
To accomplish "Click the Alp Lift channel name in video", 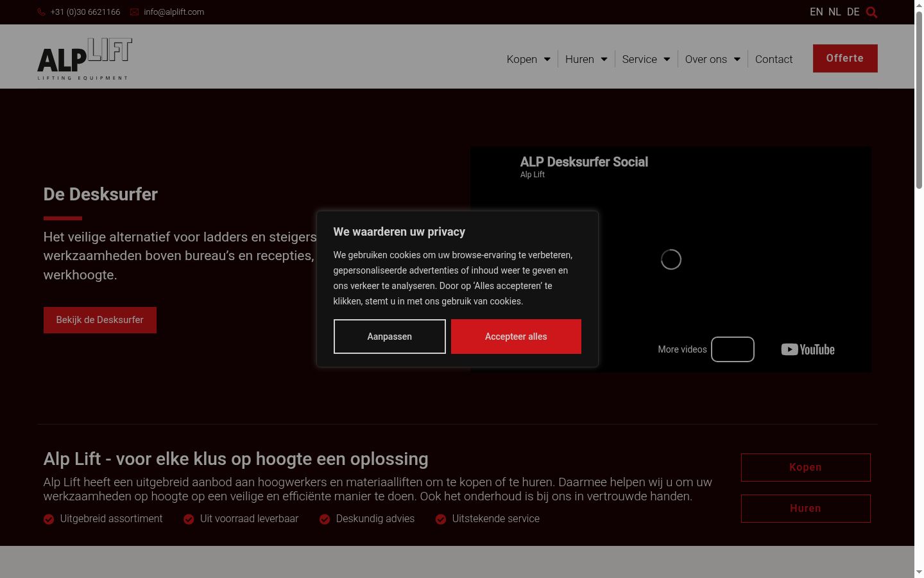I will pos(533,175).
